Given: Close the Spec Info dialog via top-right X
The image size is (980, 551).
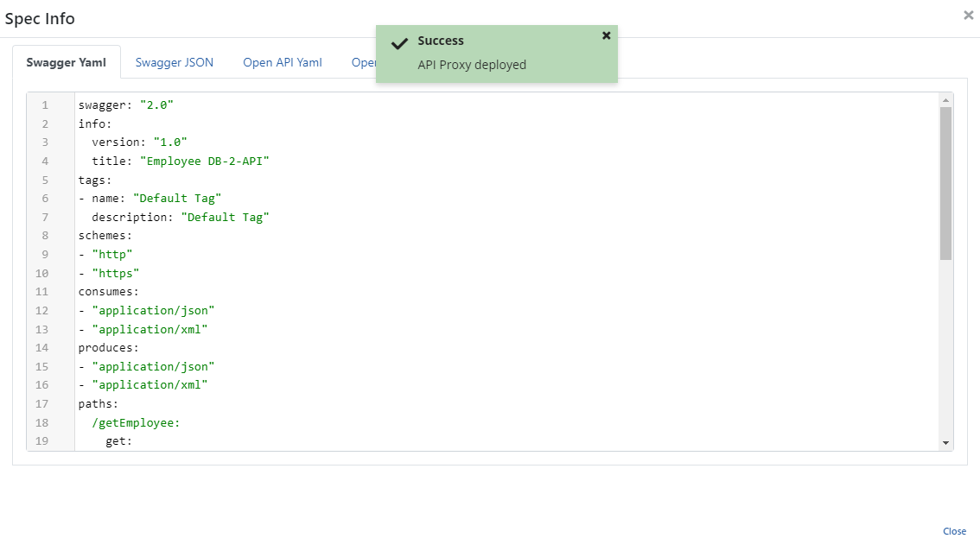Looking at the screenshot, I should 968,16.
